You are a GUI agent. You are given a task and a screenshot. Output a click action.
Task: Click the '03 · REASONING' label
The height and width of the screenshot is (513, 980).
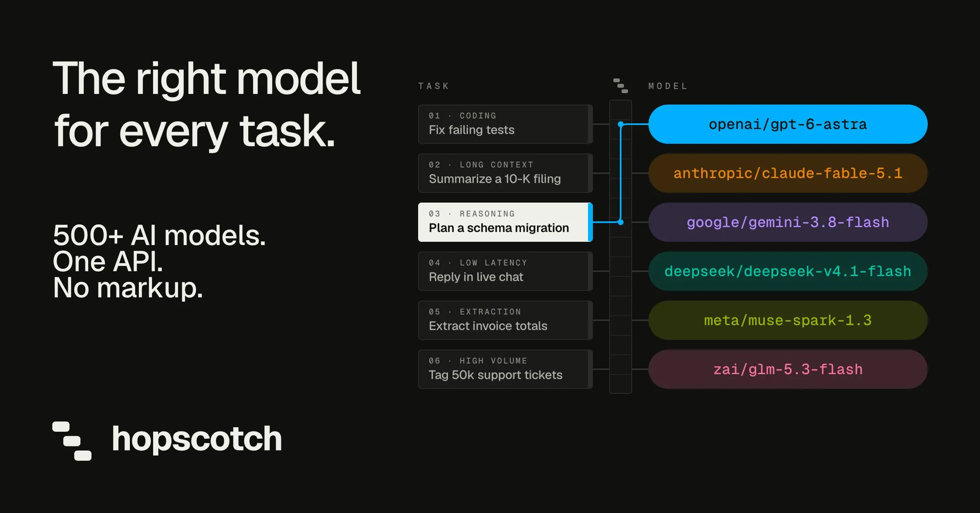pos(472,214)
